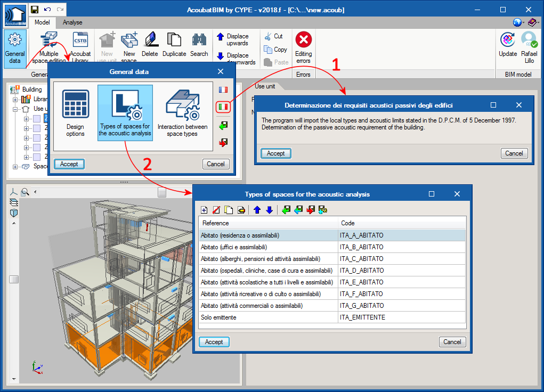This screenshot has height=392, width=544.
Task: Select row Abitato (uffici e assimilabili)
Action: pos(332,247)
